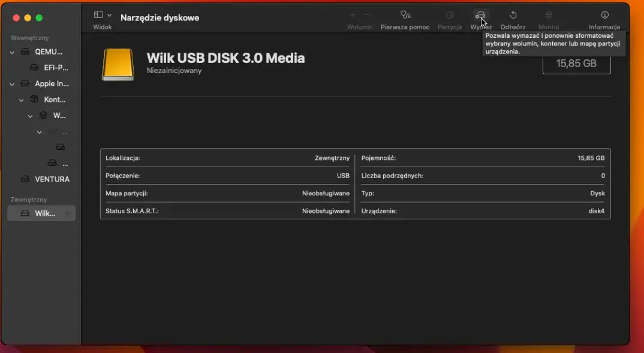Click the minus remove Wolumin button

tap(367, 15)
